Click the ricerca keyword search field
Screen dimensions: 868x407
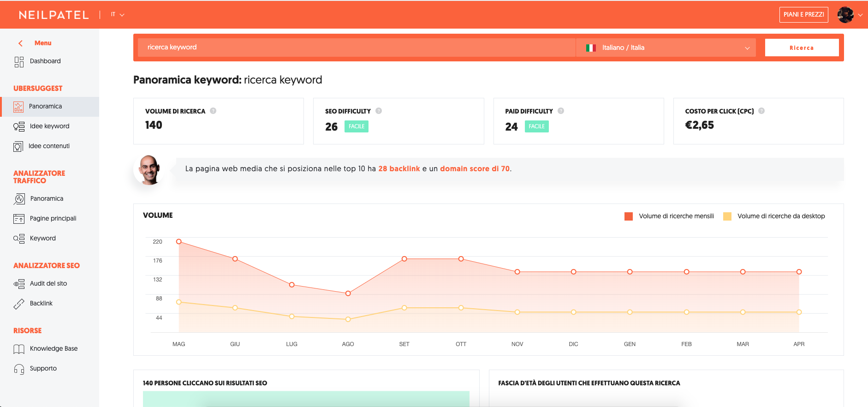click(x=356, y=48)
